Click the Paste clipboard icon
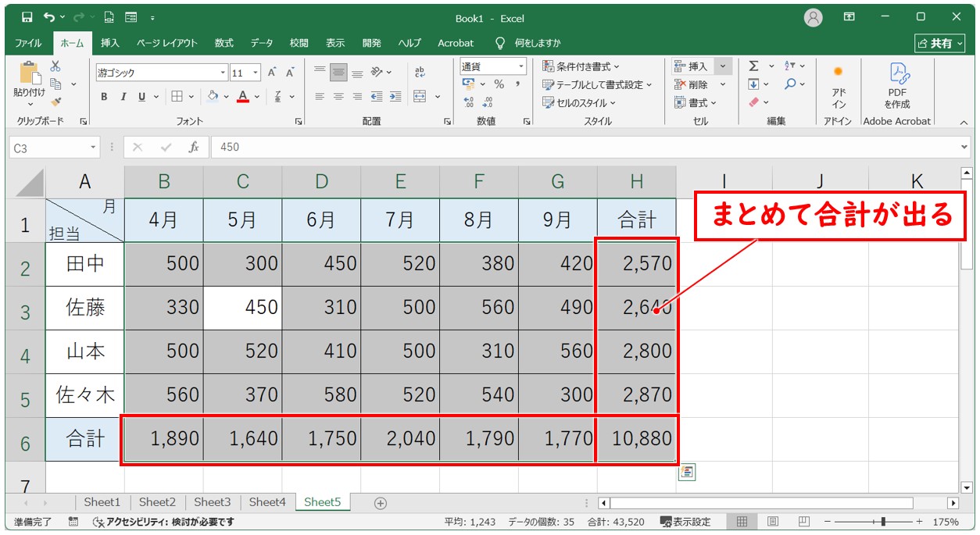Image resolution: width=980 pixels, height=535 pixels. coord(30,73)
